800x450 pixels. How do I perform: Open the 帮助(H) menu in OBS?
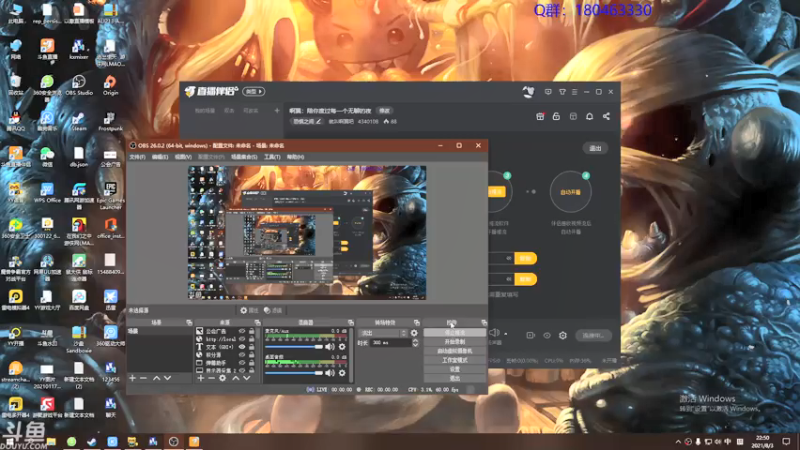pos(295,157)
